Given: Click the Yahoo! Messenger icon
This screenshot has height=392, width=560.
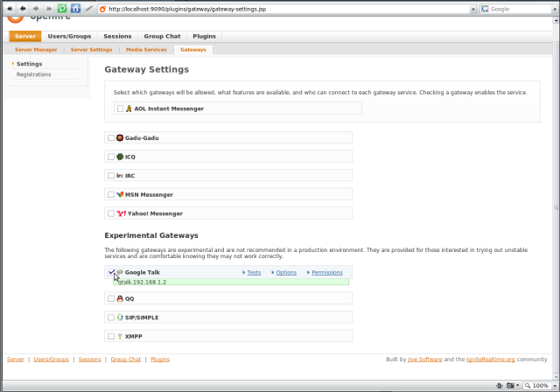Looking at the screenshot, I should pos(121,213).
